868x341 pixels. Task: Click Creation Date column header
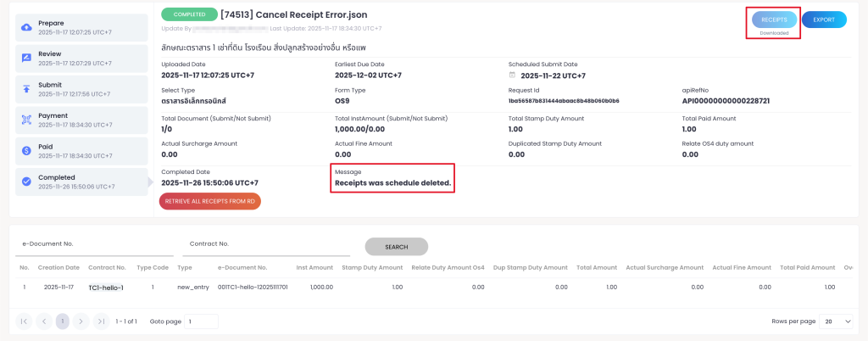(58, 267)
